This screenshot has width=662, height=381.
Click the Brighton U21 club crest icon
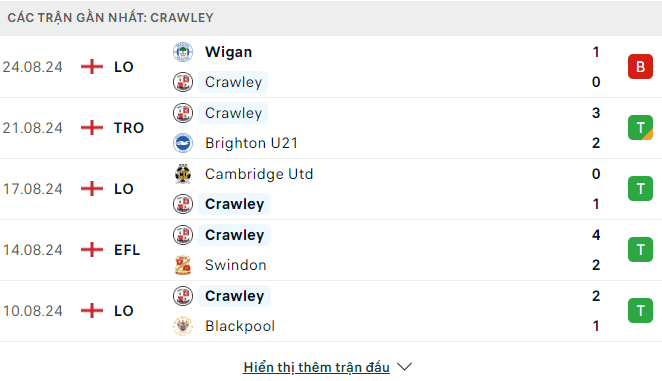[x=183, y=143]
